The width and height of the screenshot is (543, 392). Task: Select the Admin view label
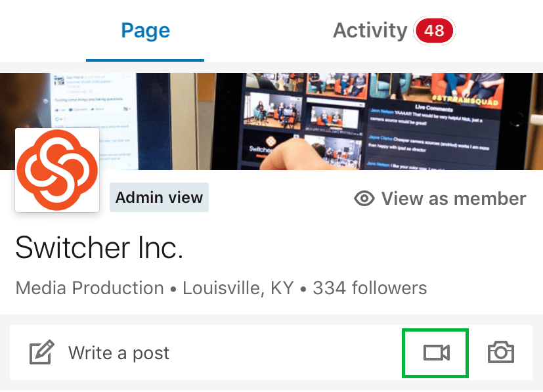(x=160, y=198)
